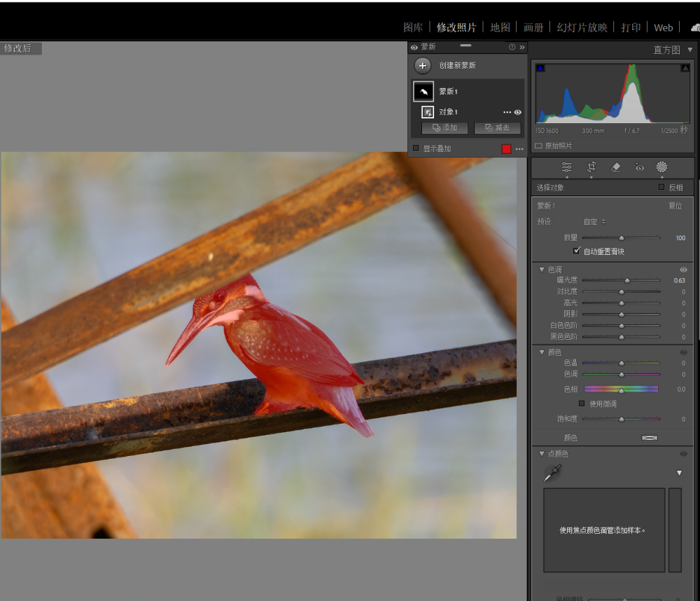This screenshot has height=601, width=700.
Task: Click the exposure value 0.63 field
Action: coord(679,281)
